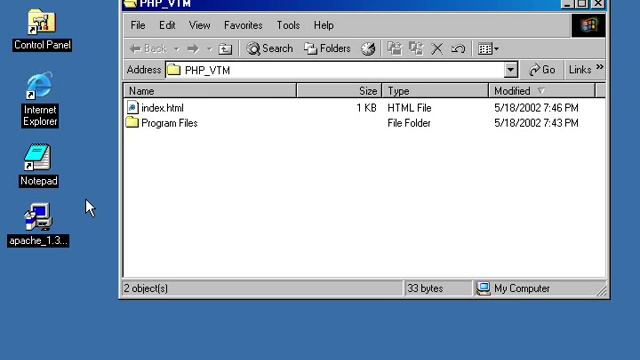This screenshot has height=360, width=640.
Task: Sort by the Name column header
Action: click(x=210, y=91)
